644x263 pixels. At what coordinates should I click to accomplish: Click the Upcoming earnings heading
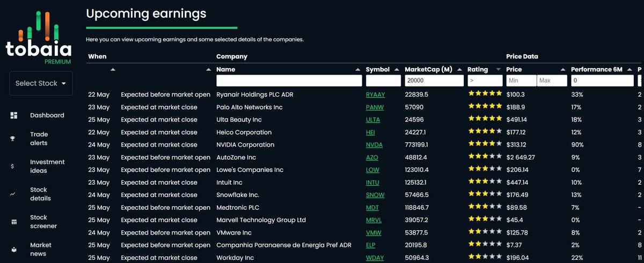click(x=146, y=13)
